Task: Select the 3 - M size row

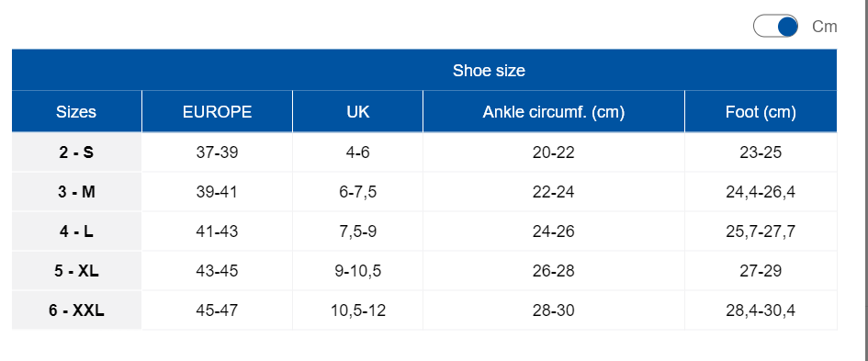Action: (x=424, y=192)
